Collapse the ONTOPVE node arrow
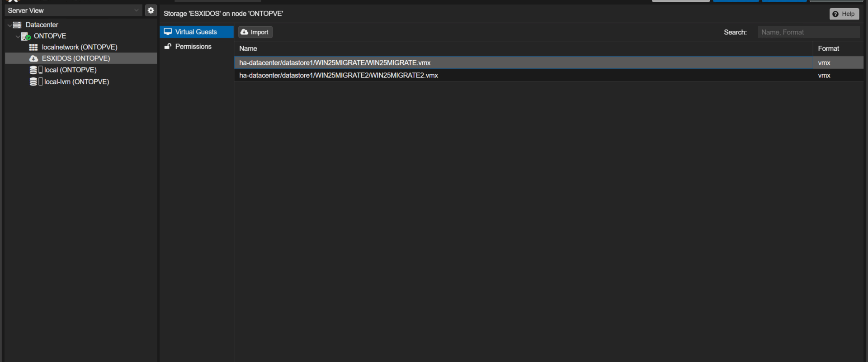 tap(18, 36)
